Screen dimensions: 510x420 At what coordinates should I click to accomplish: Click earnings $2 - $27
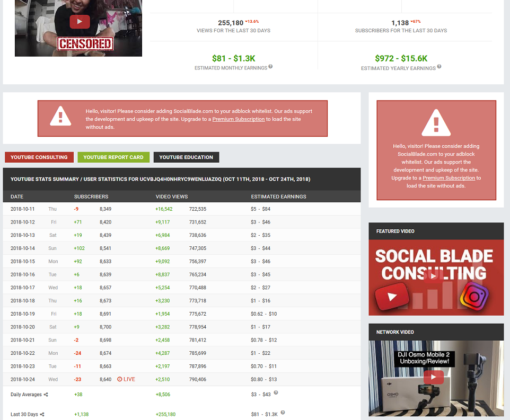[x=260, y=288]
